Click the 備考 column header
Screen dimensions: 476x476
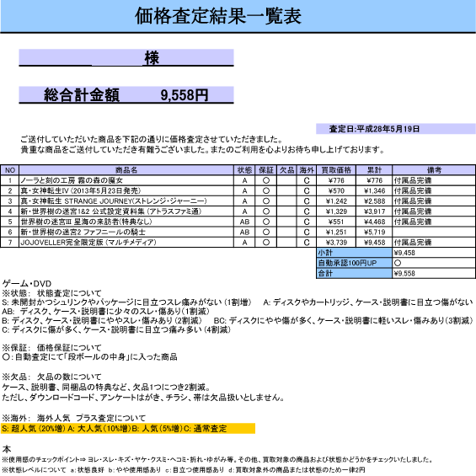434,170
